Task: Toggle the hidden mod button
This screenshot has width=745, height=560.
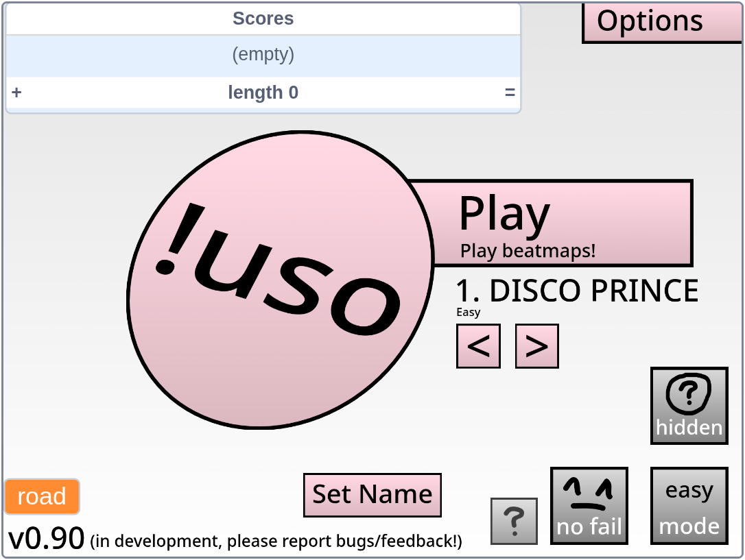Action: click(x=689, y=406)
